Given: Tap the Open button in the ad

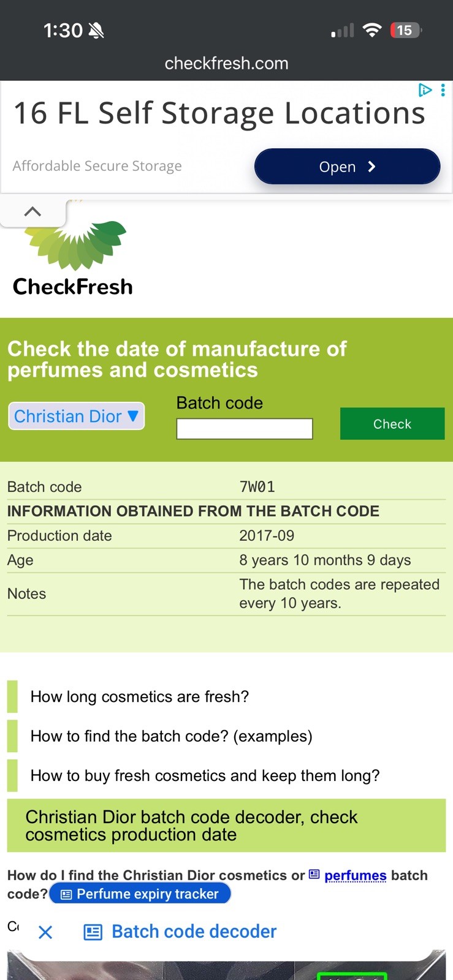Looking at the screenshot, I should pyautogui.click(x=347, y=167).
